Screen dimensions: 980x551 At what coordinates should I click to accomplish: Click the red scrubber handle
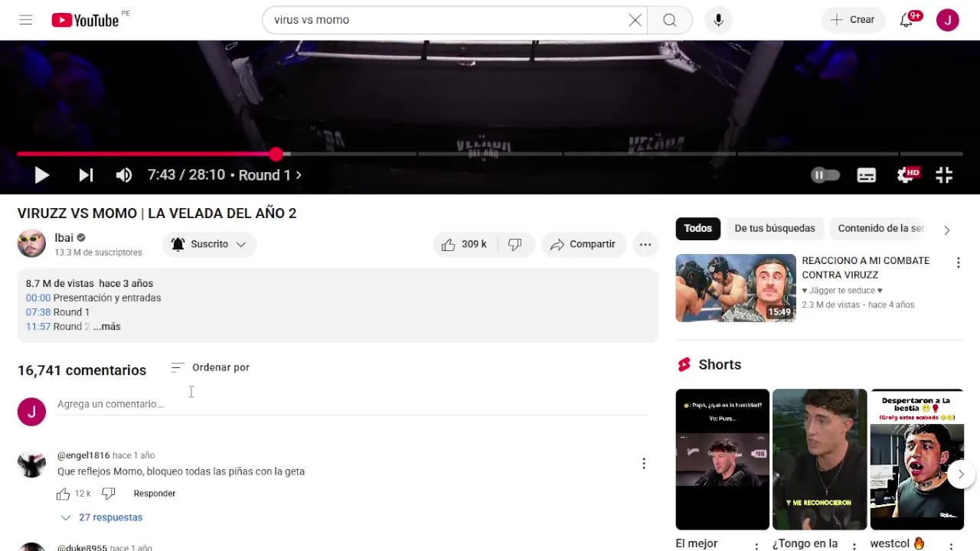[276, 154]
